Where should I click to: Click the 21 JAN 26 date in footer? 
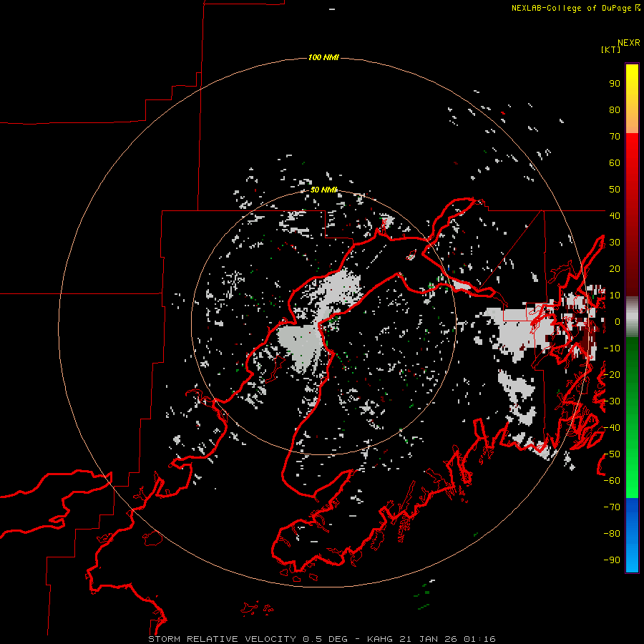[x=428, y=639]
